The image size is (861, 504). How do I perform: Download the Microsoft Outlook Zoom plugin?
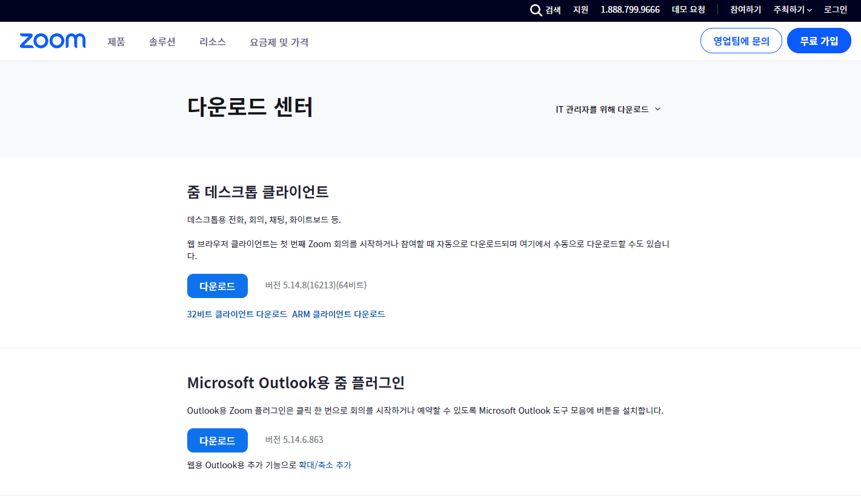point(217,440)
